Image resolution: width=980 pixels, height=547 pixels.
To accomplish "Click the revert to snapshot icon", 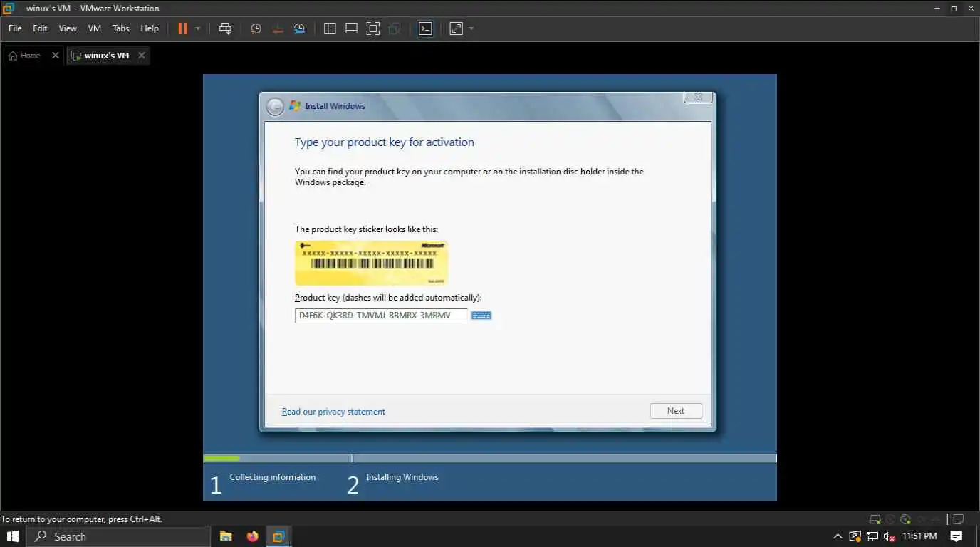I will [x=278, y=28].
